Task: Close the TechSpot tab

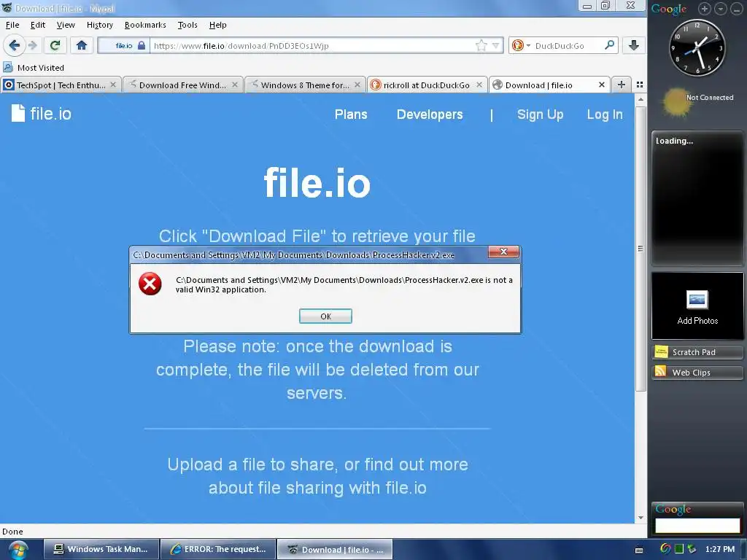Action: pos(113,85)
